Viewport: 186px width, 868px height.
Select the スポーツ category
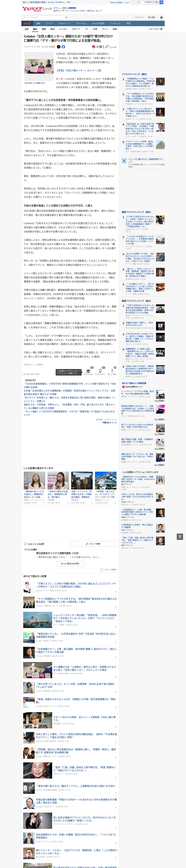[x=76, y=29]
